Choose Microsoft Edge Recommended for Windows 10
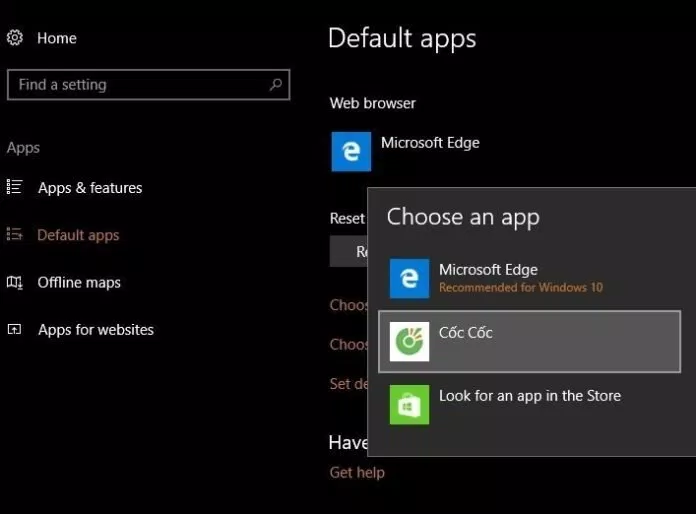Viewport: 696px width, 514px height. [x=529, y=278]
